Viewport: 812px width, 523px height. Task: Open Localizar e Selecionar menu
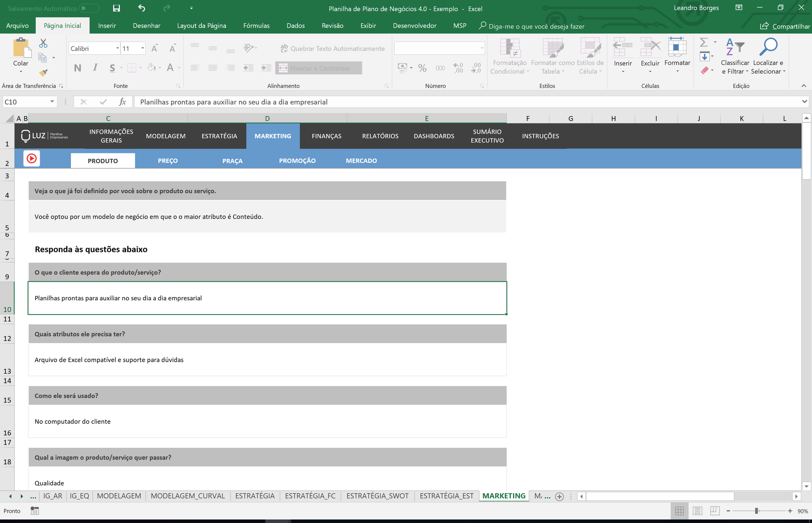coord(768,56)
